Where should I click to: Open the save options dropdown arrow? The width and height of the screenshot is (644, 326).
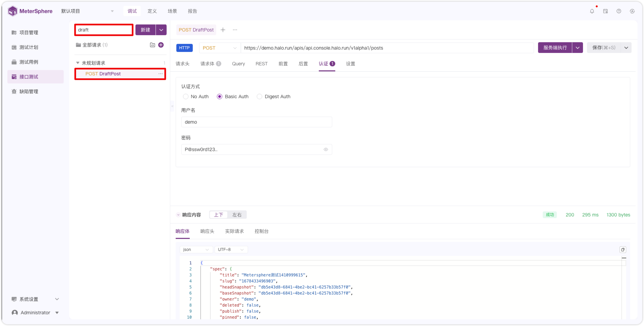[626, 48]
